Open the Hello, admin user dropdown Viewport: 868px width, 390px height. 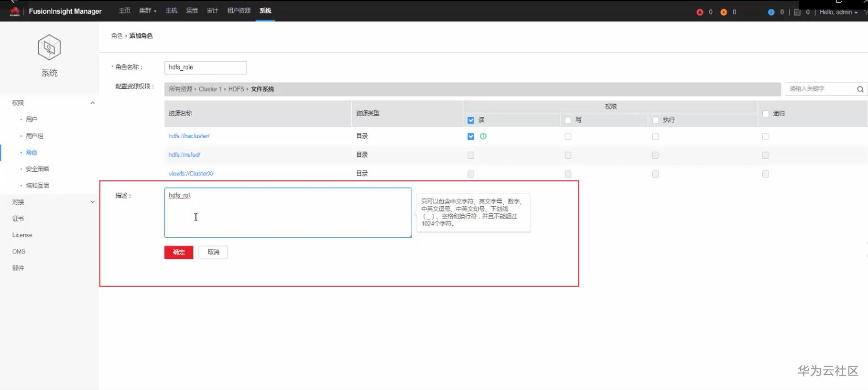tap(838, 12)
